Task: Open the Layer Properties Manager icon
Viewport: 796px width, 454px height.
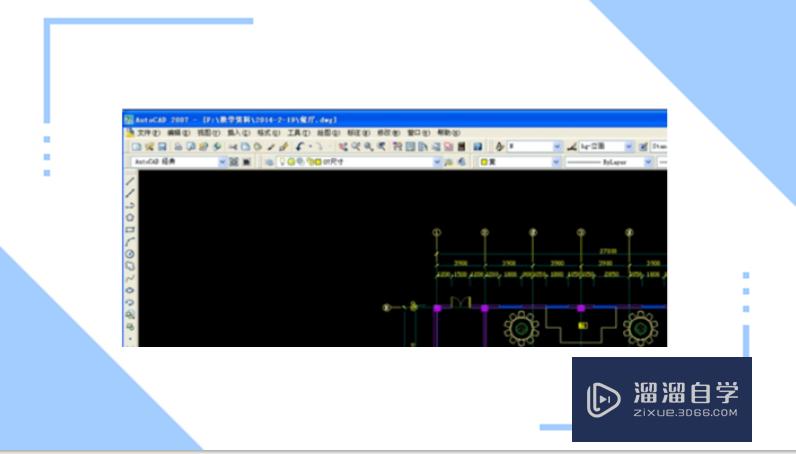Action: [x=269, y=162]
